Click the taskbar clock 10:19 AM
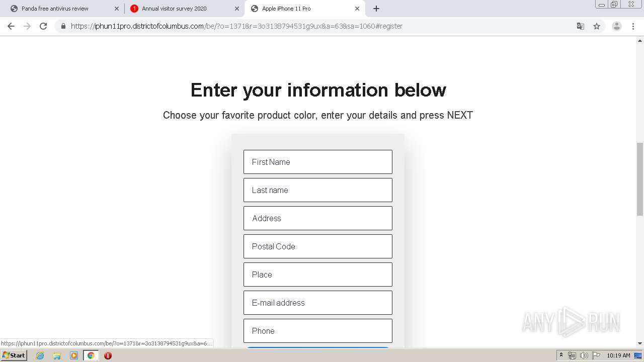This screenshot has width=644, height=362. tap(618, 355)
